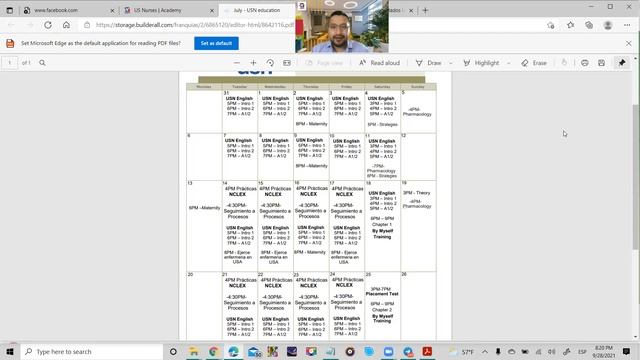Click the Page view button
640x360 pixels.
[x=324, y=63]
